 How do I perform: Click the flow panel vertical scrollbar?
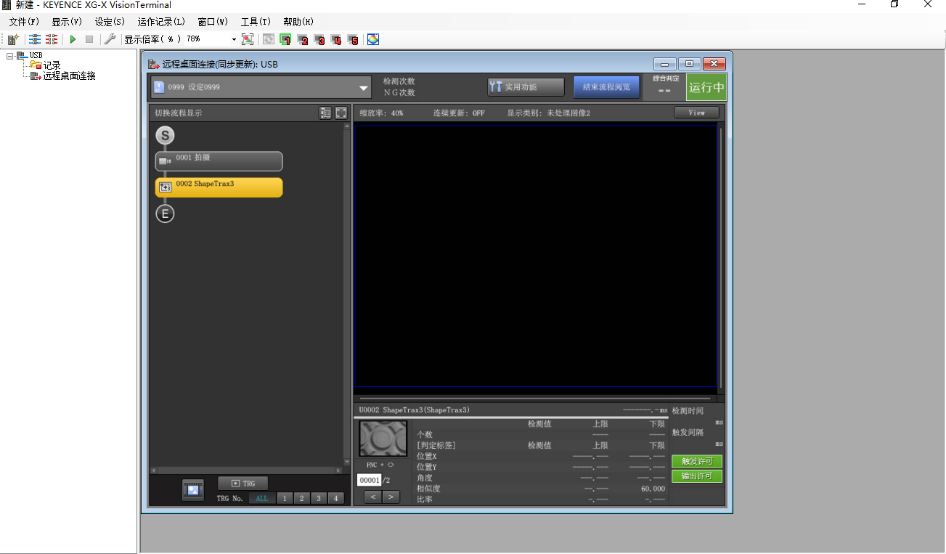pyautogui.click(x=347, y=295)
